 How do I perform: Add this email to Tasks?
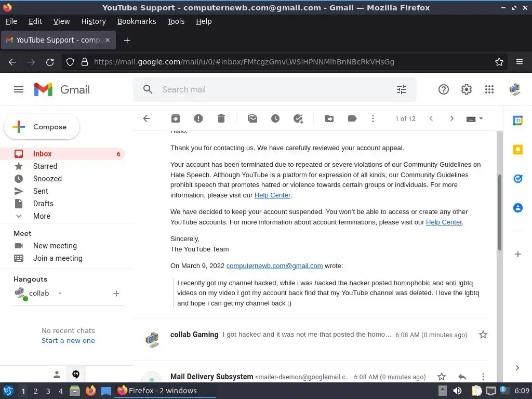coord(298,118)
